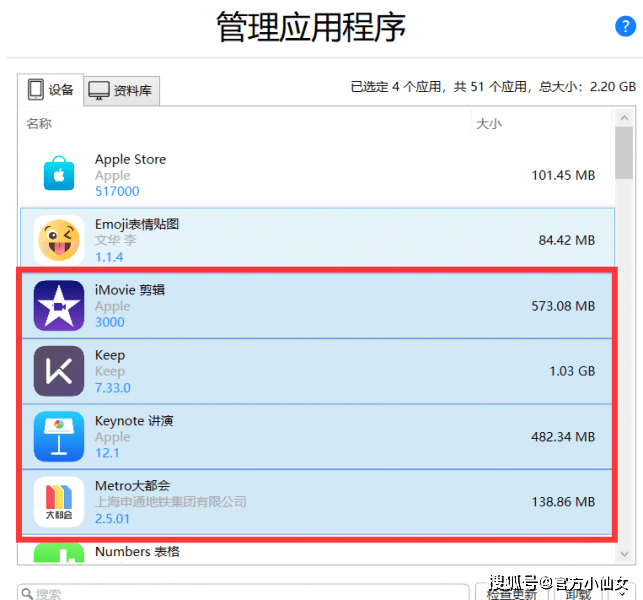The image size is (643, 600).
Task: Sort by the 大小 column header
Action: [489, 123]
